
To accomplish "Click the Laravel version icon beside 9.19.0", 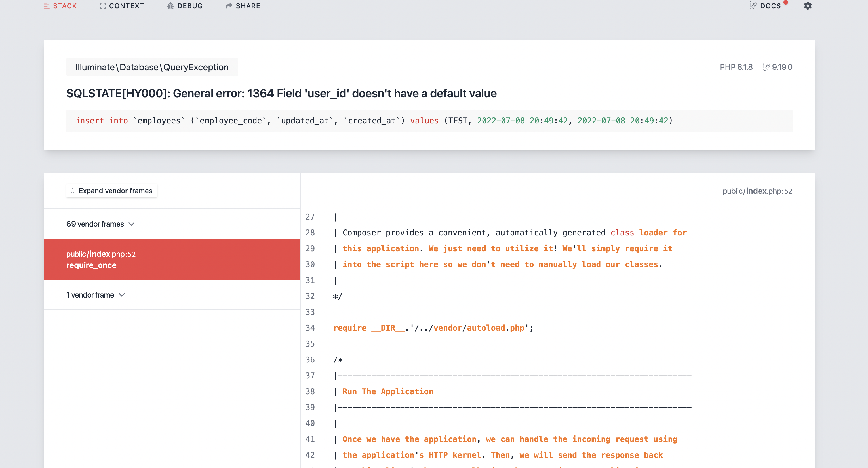I will (x=766, y=67).
